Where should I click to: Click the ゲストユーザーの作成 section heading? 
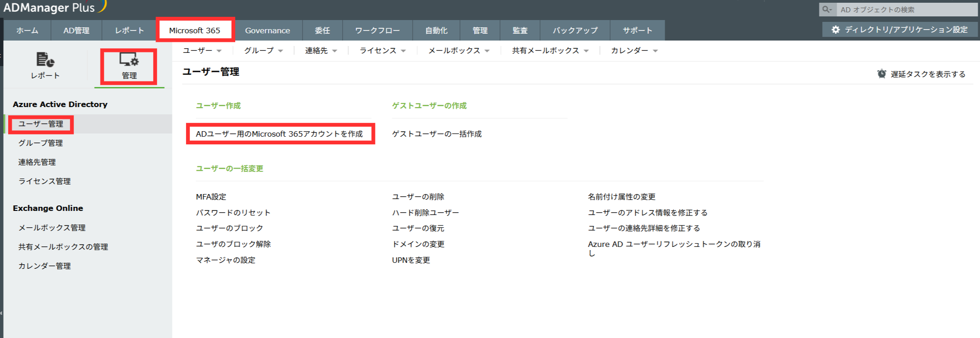429,106
